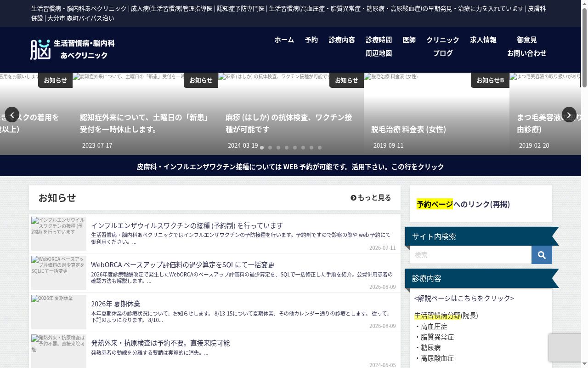Image resolution: width=588 pixels, height=368 pixels.
Task: Select the fourth carousel pagination dot
Action: (287, 148)
